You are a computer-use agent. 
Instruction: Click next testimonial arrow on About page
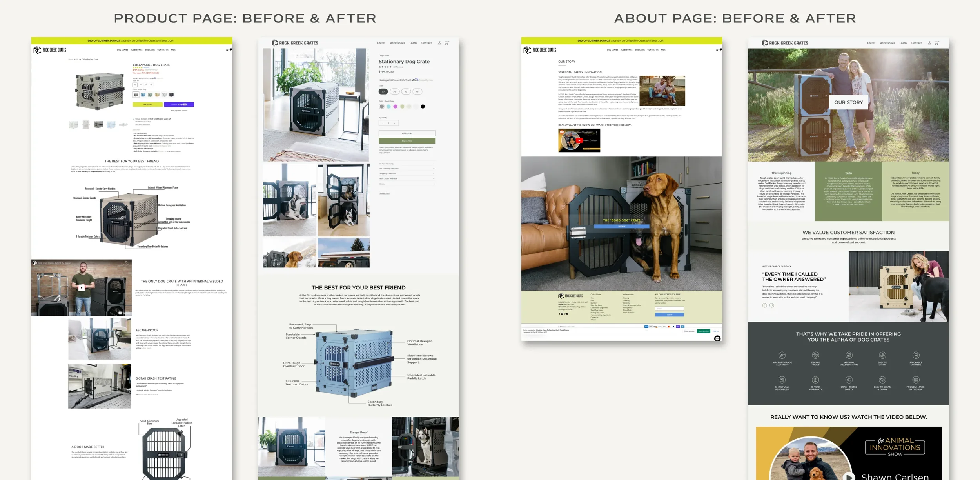coord(771,305)
